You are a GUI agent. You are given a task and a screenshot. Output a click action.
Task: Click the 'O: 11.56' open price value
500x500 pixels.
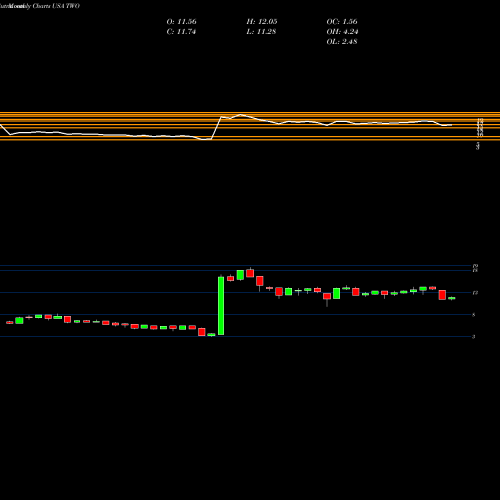tap(181, 22)
